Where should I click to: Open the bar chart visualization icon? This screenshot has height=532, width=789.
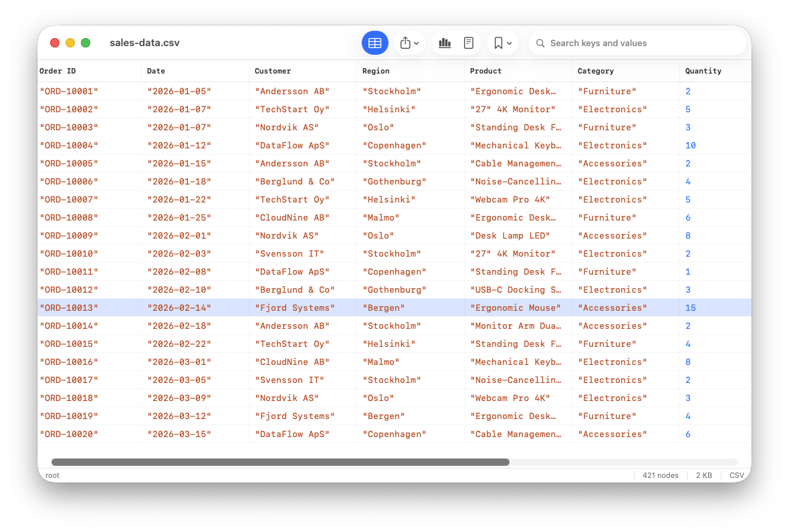point(445,42)
